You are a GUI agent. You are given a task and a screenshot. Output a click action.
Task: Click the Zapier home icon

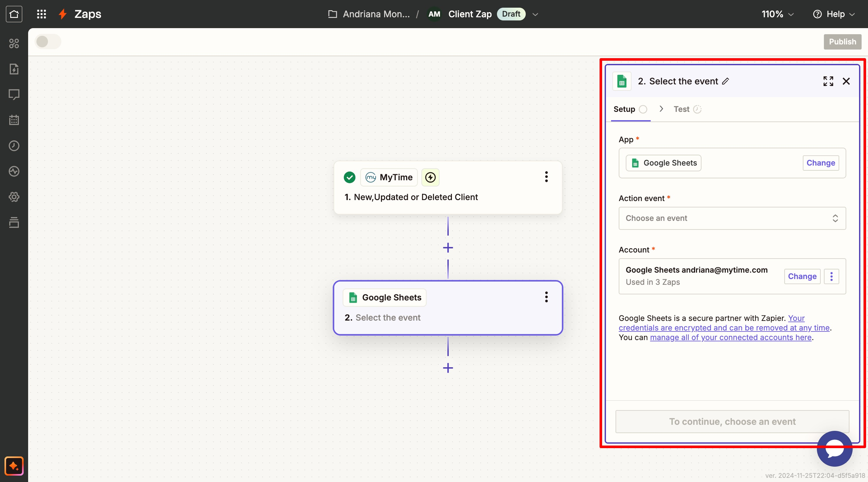[14, 14]
